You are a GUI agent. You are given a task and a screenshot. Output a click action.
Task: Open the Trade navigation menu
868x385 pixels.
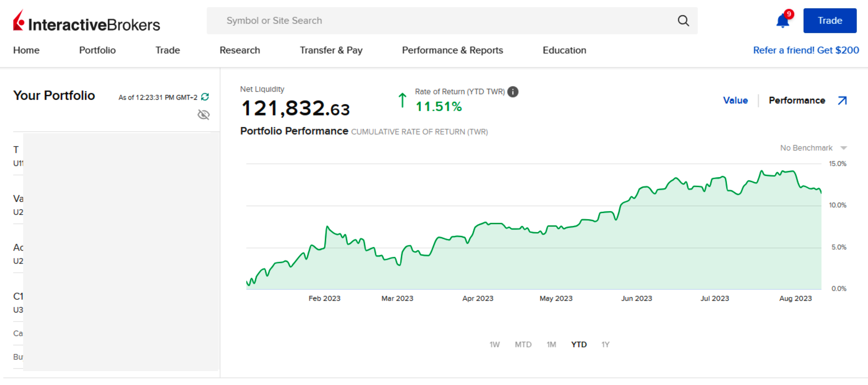coord(167,50)
